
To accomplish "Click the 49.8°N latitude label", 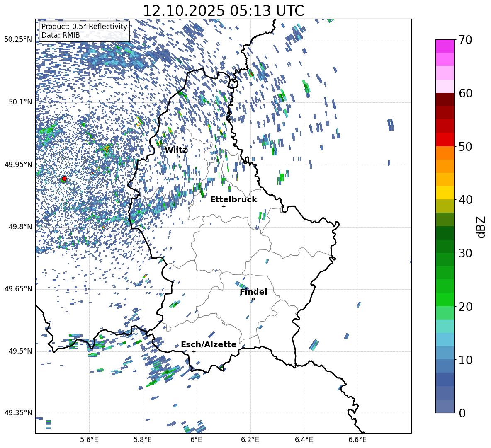I will pos(20,227).
